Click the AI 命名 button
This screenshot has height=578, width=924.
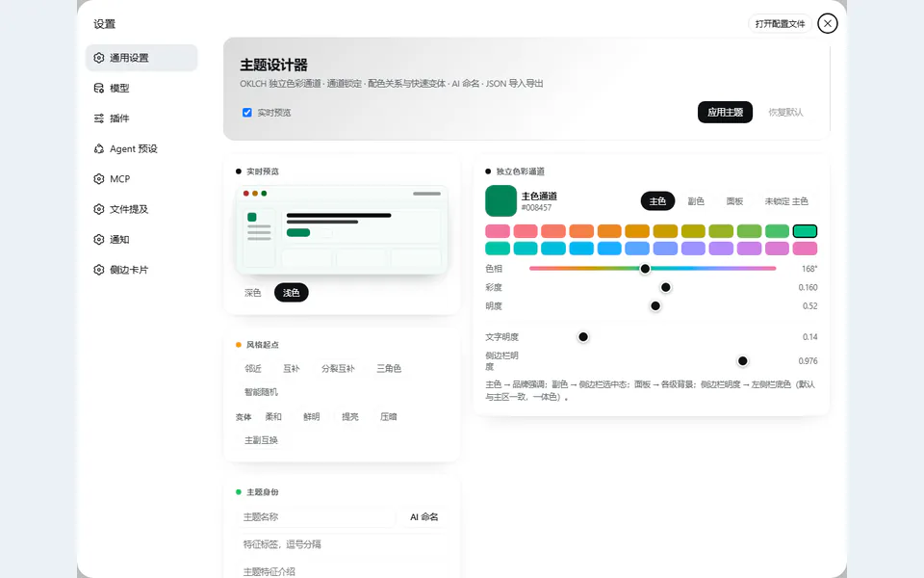pyautogui.click(x=424, y=516)
